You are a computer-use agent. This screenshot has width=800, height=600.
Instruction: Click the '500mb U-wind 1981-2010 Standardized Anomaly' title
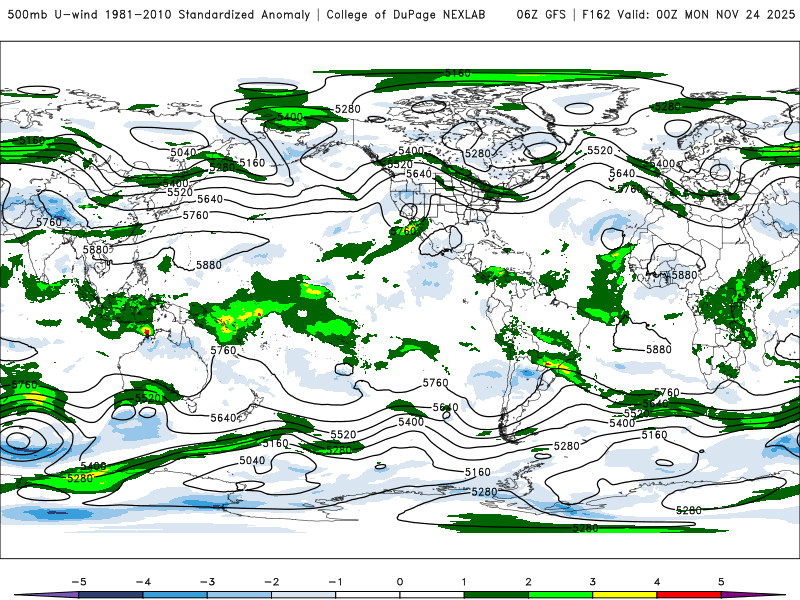[x=159, y=15]
